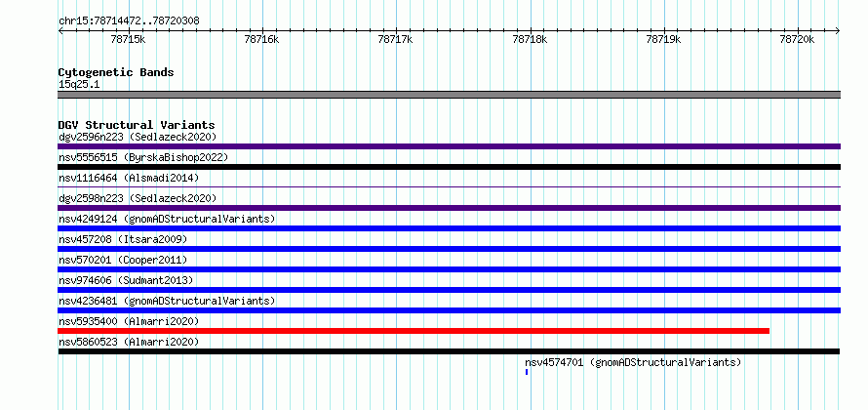Image resolution: width=868 pixels, height=410 pixels.
Task: Click the 78715k ruler tick label
Action: point(129,39)
